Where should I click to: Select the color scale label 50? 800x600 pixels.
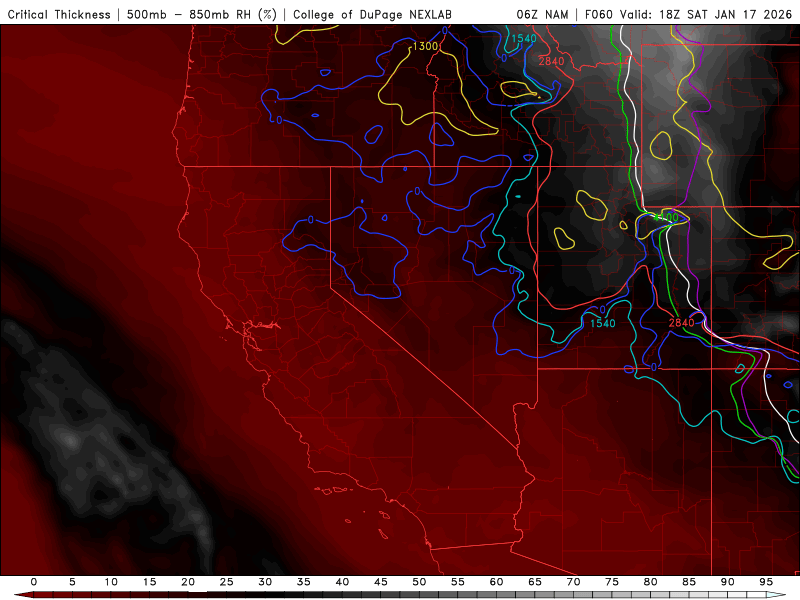click(x=419, y=582)
